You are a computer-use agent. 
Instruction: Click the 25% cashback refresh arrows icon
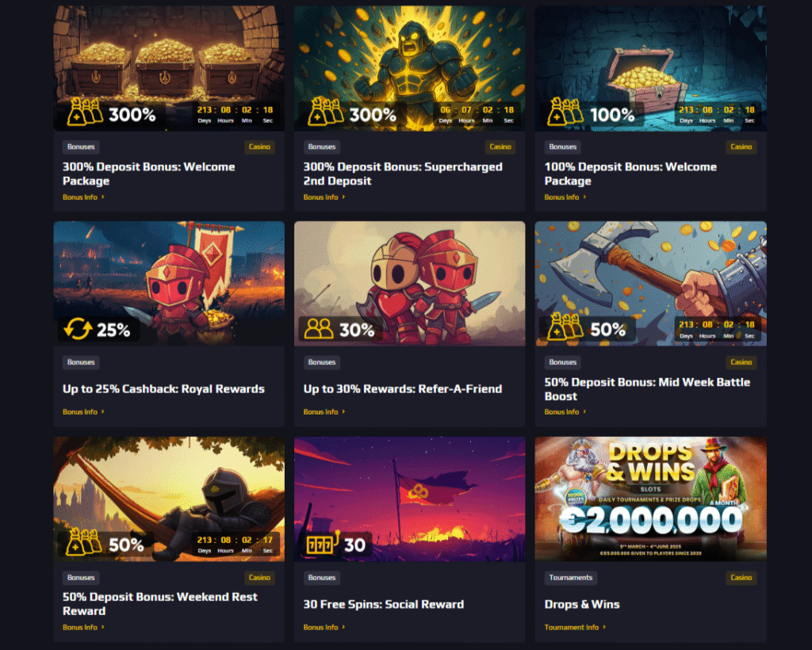pos(78,329)
